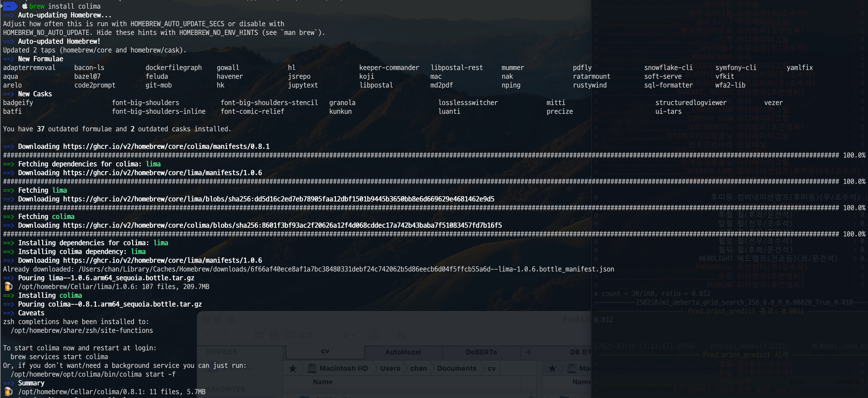868x398 pixels.
Task: Switch to the DeBERTa tab
Action: [x=481, y=352]
